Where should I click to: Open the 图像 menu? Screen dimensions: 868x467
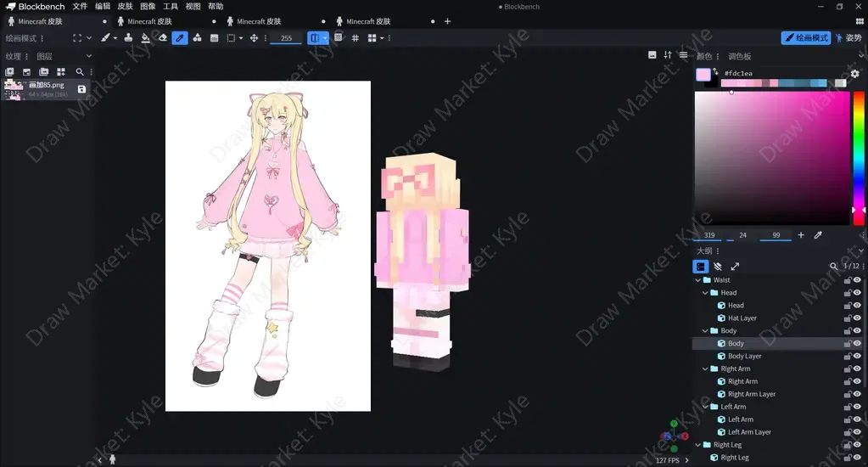(x=148, y=7)
